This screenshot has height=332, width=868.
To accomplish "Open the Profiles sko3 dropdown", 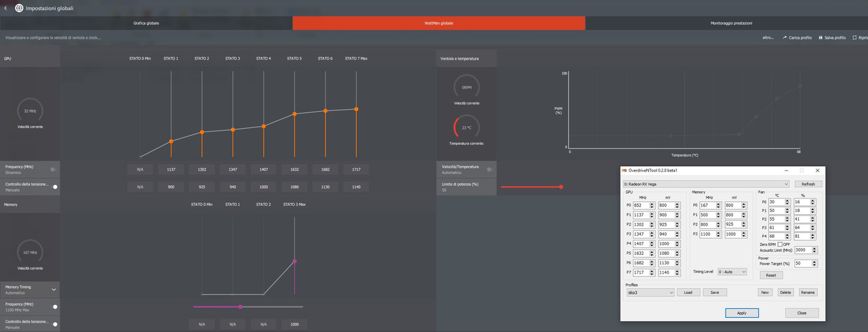I will (650, 293).
